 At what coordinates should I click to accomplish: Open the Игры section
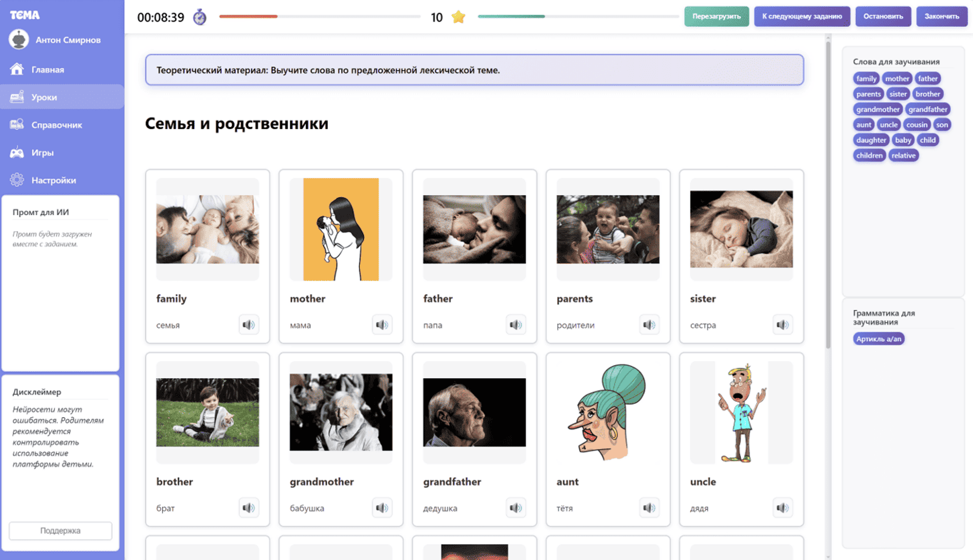[62, 152]
